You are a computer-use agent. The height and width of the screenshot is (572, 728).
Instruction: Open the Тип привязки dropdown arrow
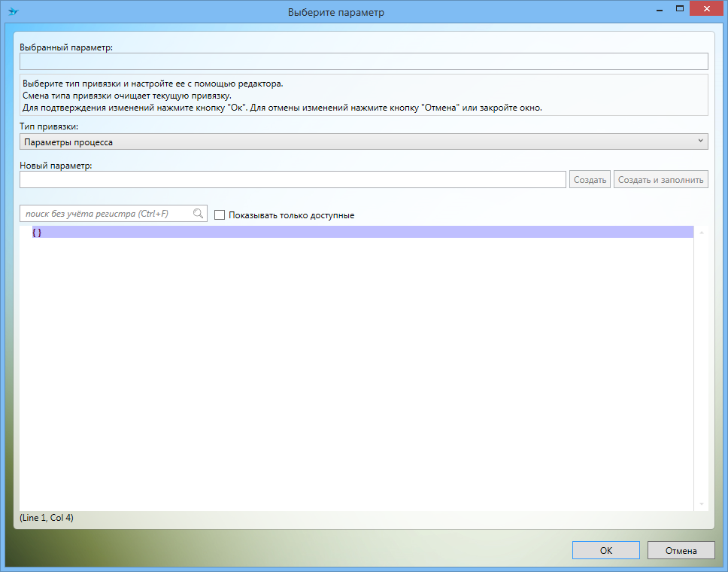point(700,141)
